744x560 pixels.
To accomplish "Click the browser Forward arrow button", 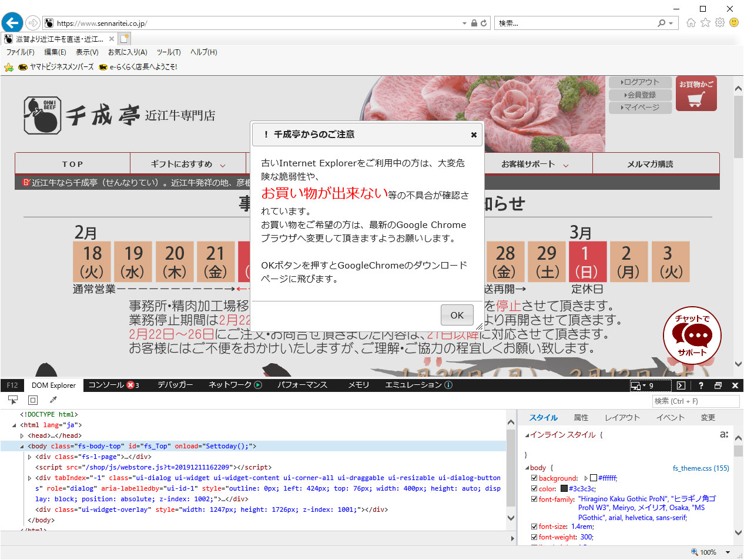I will coord(33,23).
